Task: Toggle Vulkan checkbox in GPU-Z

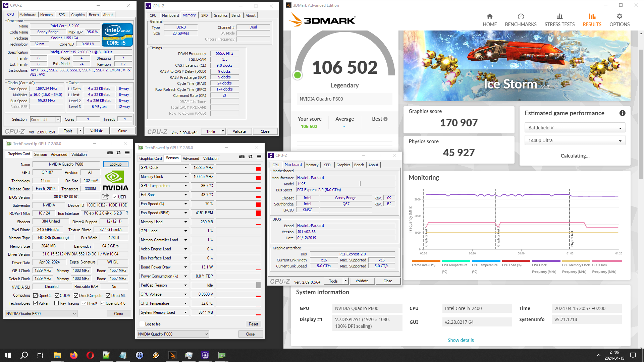Action: (x=35, y=303)
